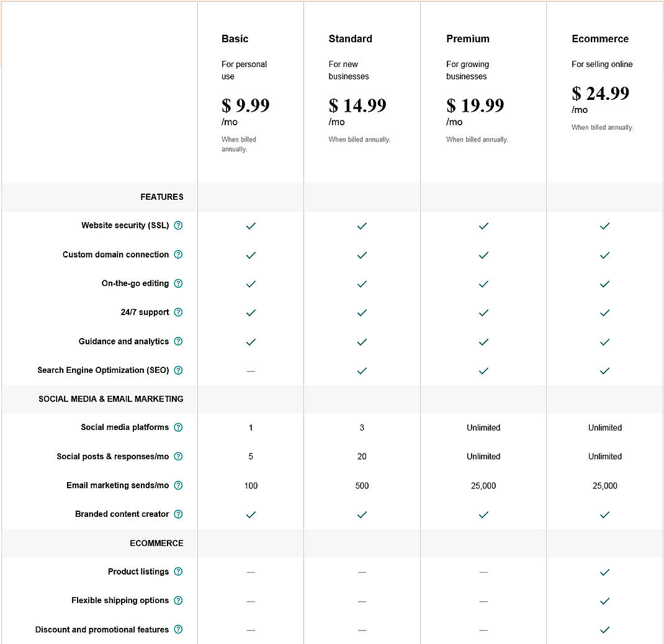Select the Standard plan heading
Image resolution: width=664 pixels, height=644 pixels.
coord(350,38)
